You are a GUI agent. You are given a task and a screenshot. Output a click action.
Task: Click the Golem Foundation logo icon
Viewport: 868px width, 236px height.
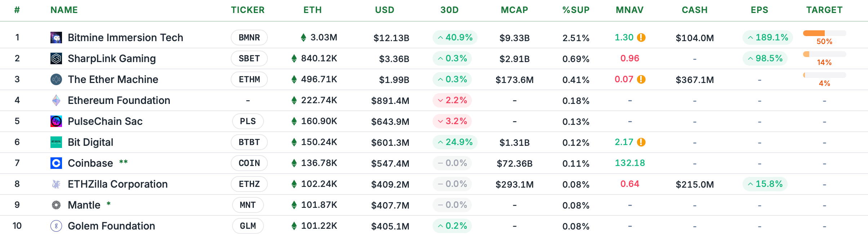pos(56,226)
